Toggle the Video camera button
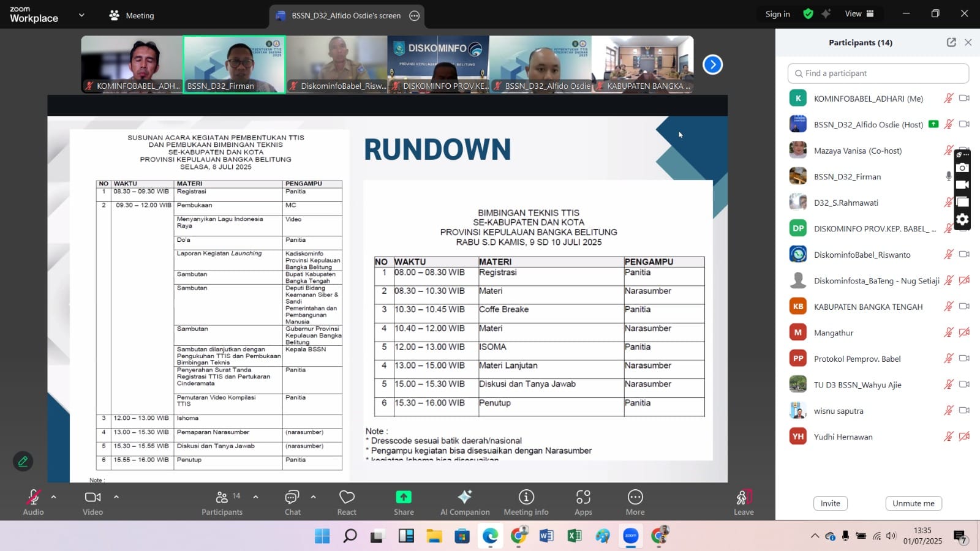980x551 pixels. point(92,502)
